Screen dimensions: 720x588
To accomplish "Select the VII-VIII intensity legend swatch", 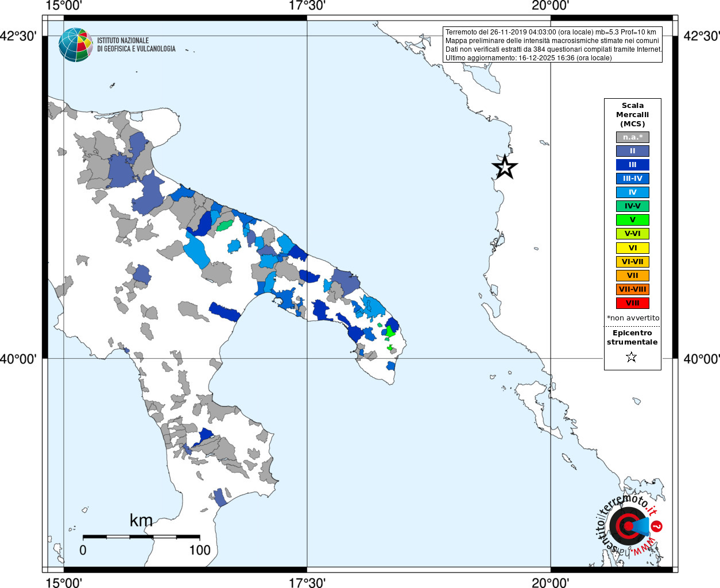I will [633, 289].
